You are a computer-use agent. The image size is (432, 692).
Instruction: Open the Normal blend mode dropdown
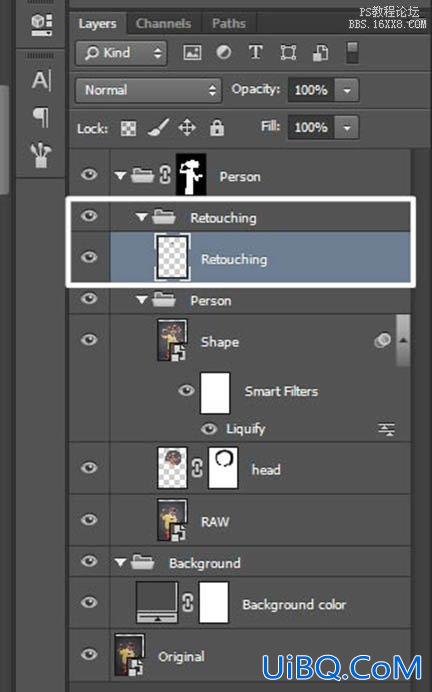(149, 90)
